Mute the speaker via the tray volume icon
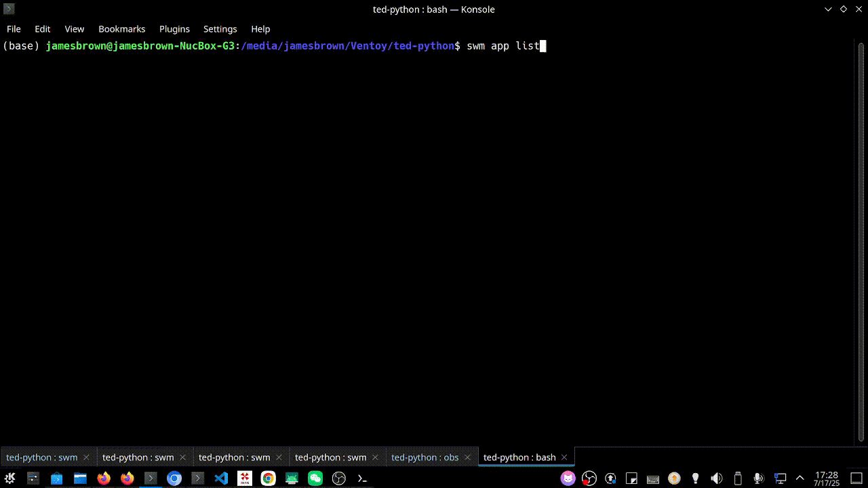The height and width of the screenshot is (488, 868). 716,478
